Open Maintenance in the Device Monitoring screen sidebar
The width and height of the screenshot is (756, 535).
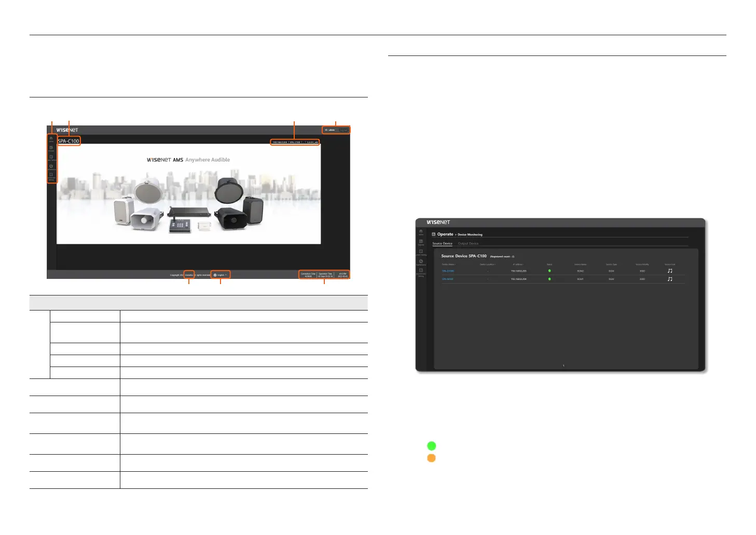pos(421,262)
